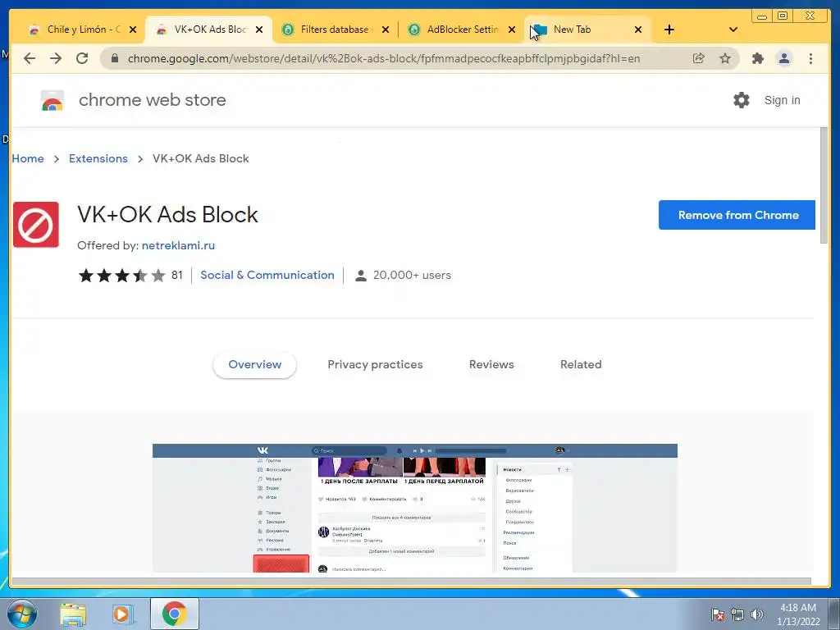
Task: Click the 81 ratings count
Action: (x=177, y=276)
